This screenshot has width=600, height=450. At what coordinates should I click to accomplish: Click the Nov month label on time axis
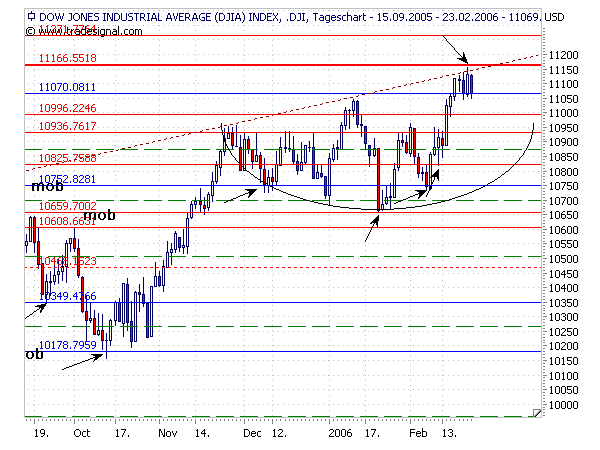click(168, 434)
